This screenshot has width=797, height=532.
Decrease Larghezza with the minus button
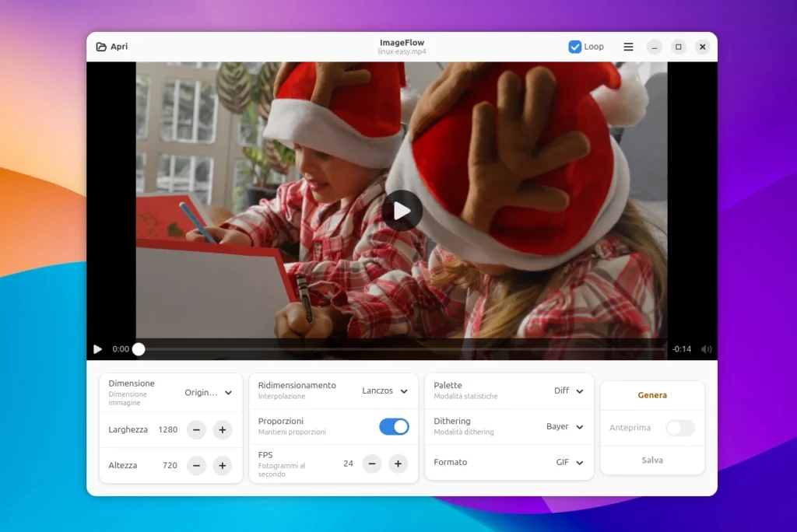tap(197, 429)
